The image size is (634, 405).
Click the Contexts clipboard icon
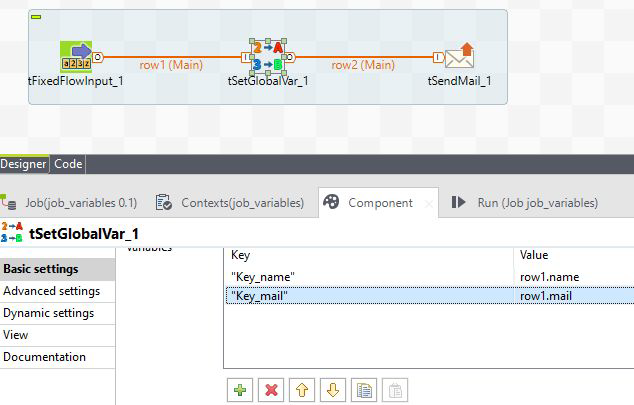click(x=163, y=202)
